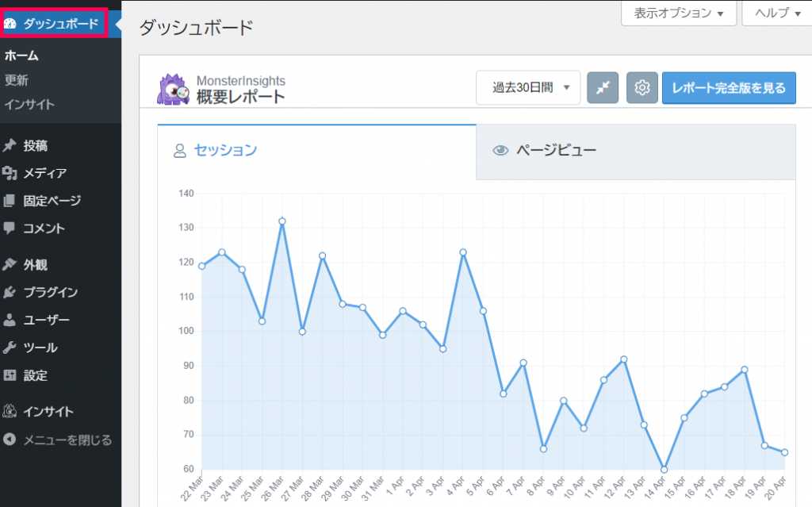Click the 28 Mar data point

click(322, 255)
